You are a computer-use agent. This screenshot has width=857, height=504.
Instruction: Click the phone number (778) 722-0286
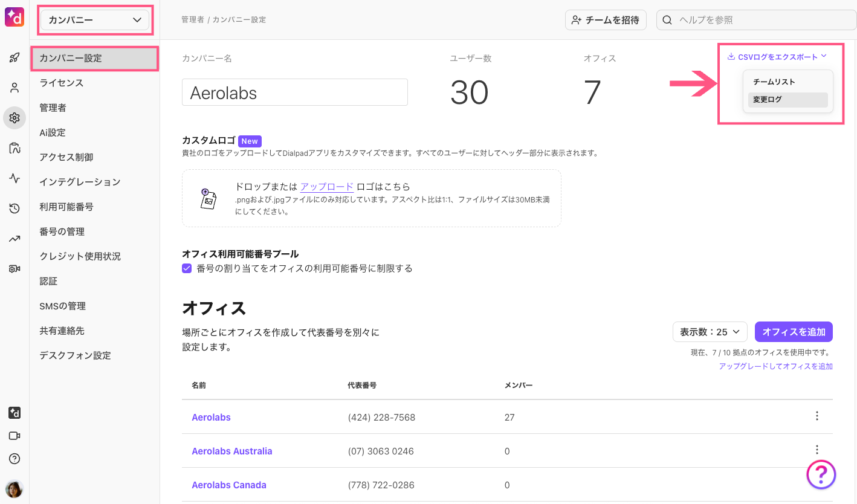click(x=381, y=485)
